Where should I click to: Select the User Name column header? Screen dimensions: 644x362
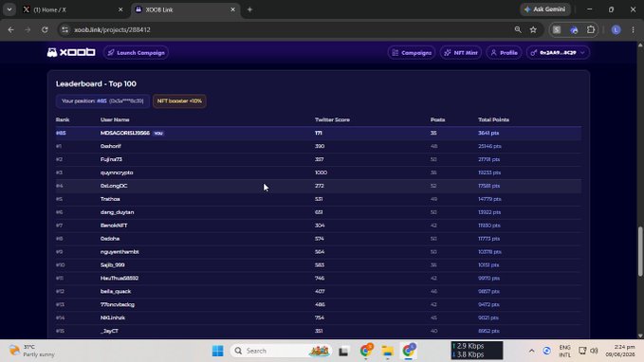pos(115,119)
